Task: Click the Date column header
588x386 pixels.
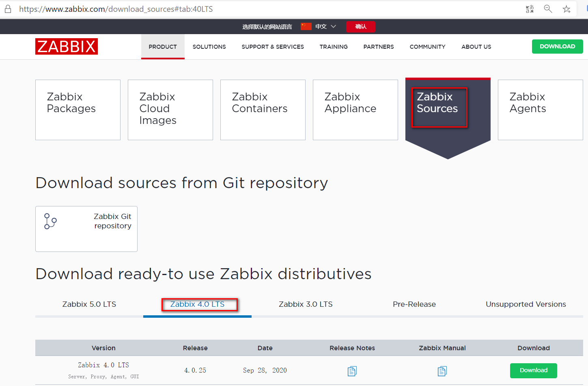Action: coord(265,348)
